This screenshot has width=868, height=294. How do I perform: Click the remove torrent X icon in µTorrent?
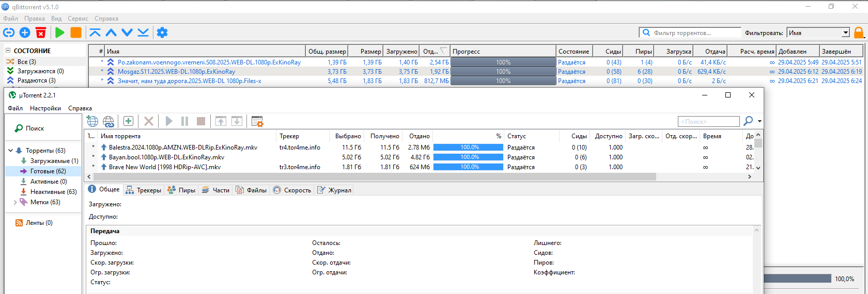click(149, 121)
